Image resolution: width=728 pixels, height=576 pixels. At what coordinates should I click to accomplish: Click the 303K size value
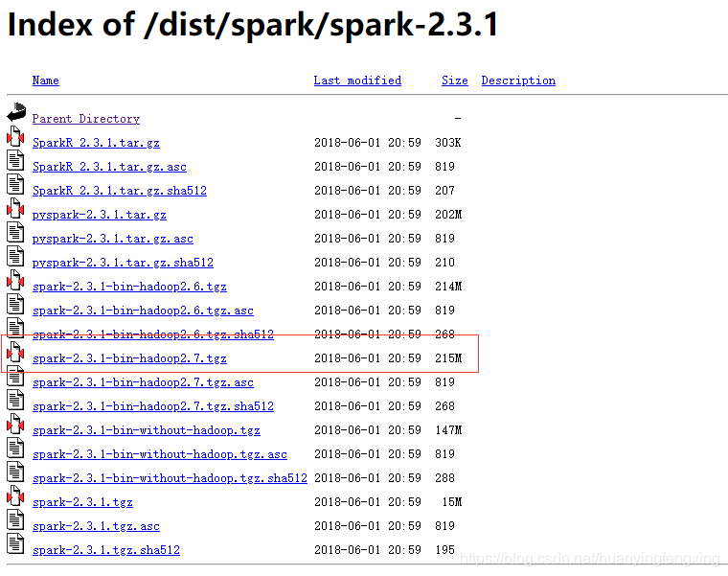click(448, 143)
